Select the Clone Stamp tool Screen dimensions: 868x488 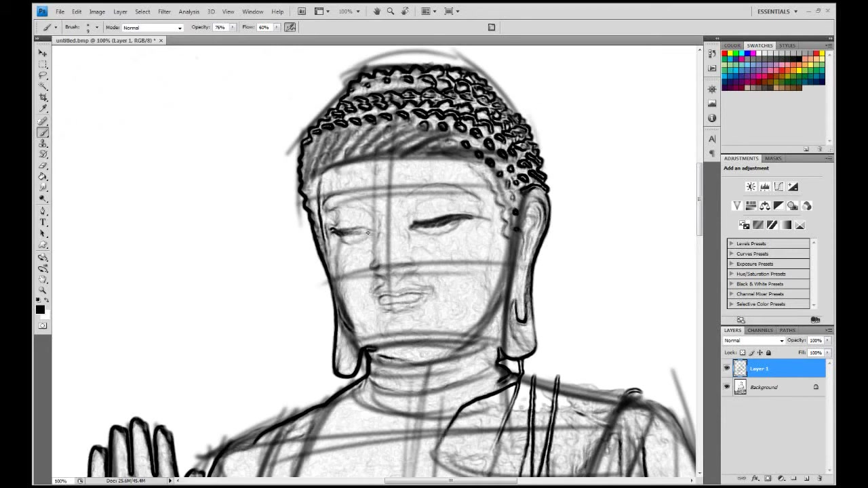43,143
